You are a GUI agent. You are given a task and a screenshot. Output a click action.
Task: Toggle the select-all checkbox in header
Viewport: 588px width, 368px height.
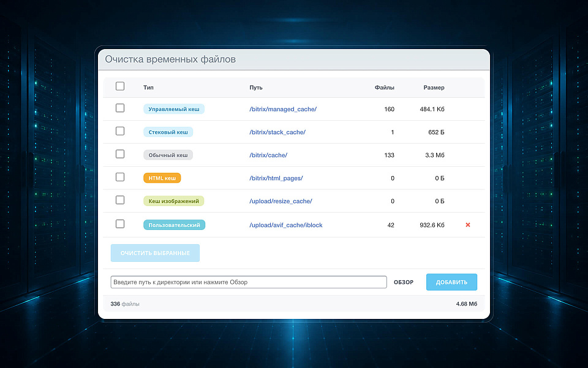pos(120,86)
